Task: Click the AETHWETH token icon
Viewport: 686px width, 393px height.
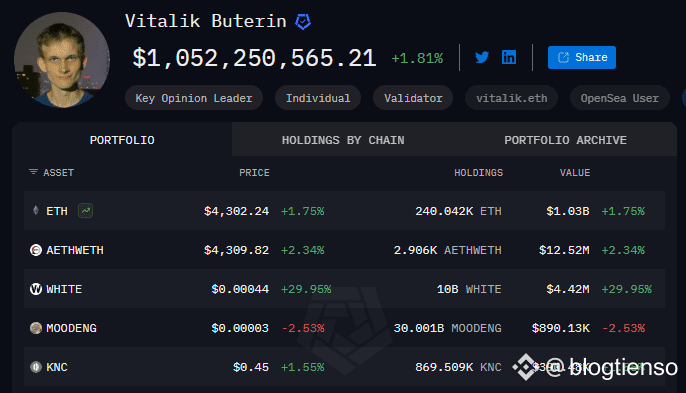Action: pyautogui.click(x=36, y=250)
